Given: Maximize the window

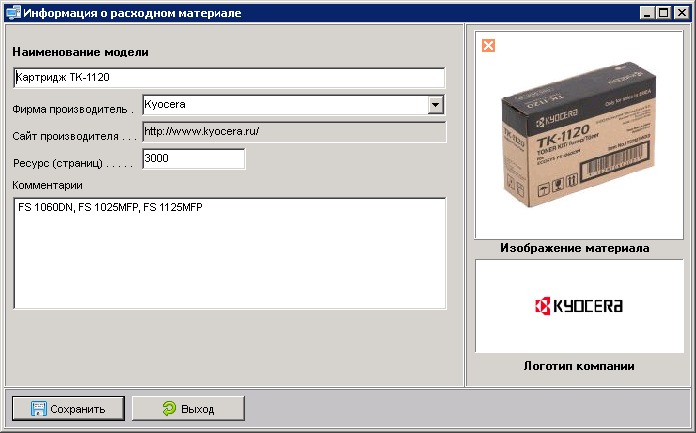Looking at the screenshot, I should pyautogui.click(x=664, y=13).
